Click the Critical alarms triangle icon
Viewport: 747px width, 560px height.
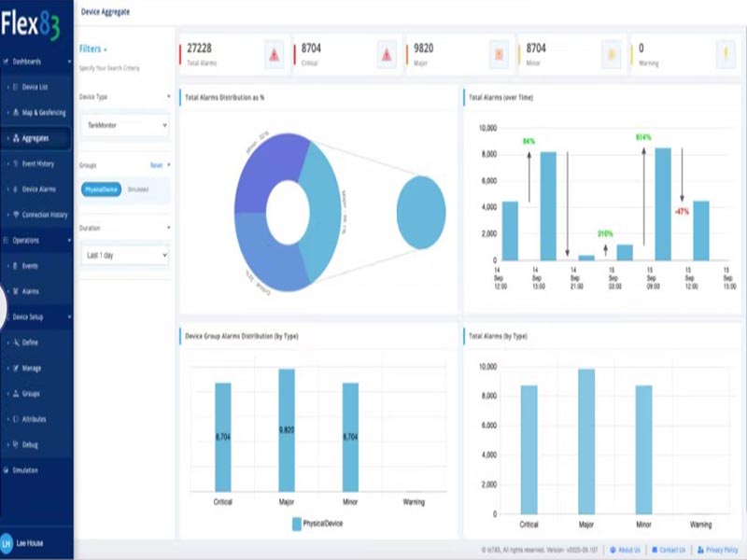pos(387,54)
